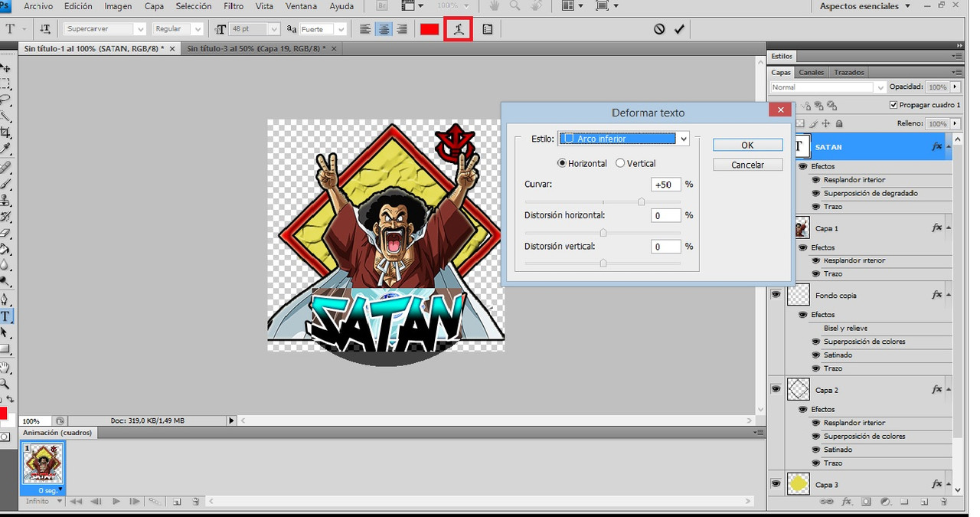The width and height of the screenshot is (980, 517).
Task: Open Aspectos esenciales workspace switcher
Action: click(x=866, y=6)
